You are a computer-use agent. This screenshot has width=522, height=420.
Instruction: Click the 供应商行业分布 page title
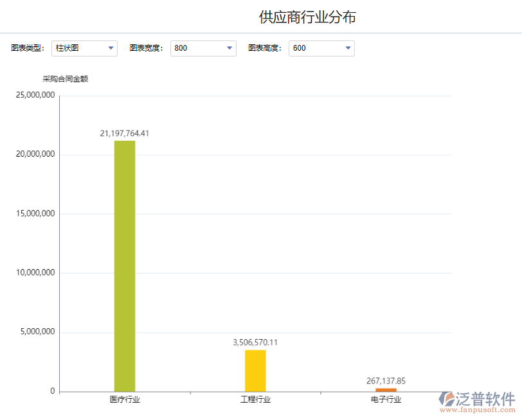click(x=309, y=15)
